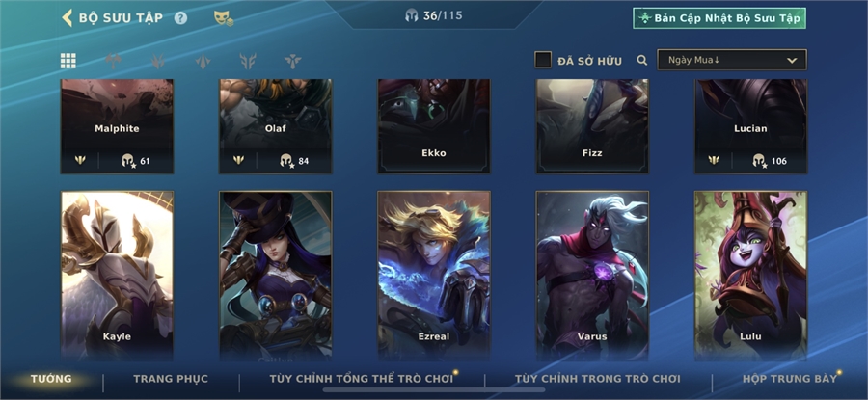The image size is (868, 400).
Task: Switch to the Trang Phục tab
Action: (171, 379)
